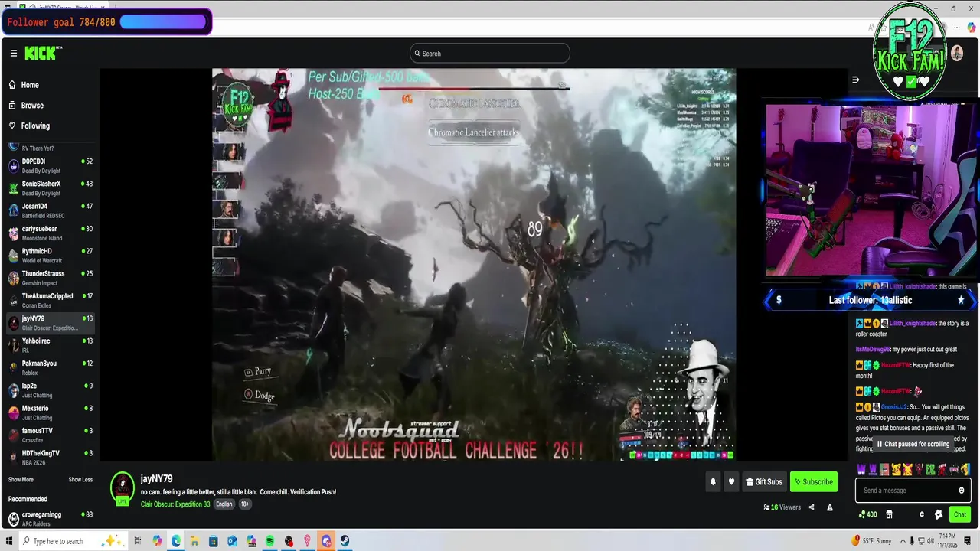Open Outlook on the taskbar
980x551 pixels.
232,541
